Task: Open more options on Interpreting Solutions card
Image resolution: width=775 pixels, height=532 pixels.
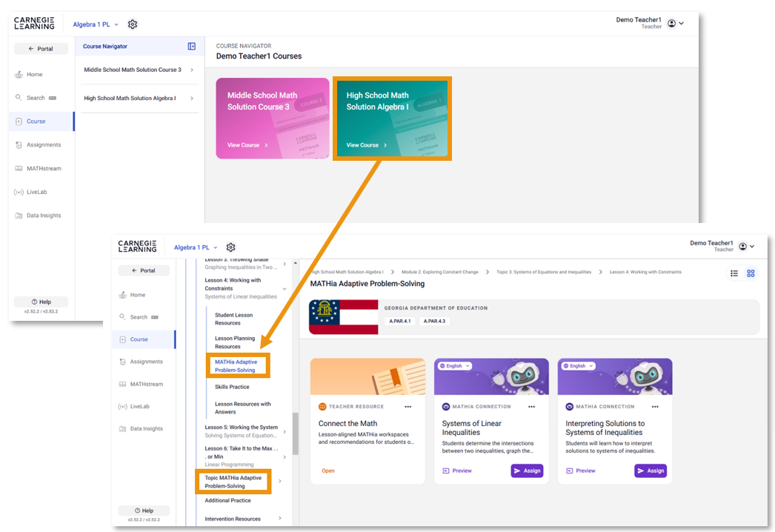Action: tap(655, 407)
